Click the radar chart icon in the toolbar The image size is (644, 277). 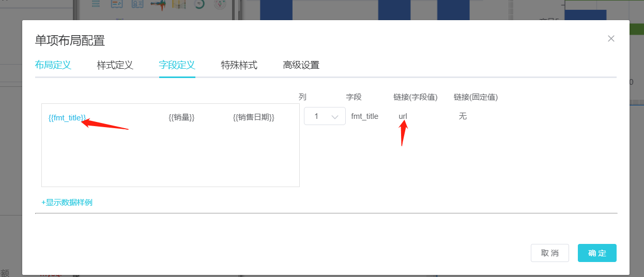220,4
